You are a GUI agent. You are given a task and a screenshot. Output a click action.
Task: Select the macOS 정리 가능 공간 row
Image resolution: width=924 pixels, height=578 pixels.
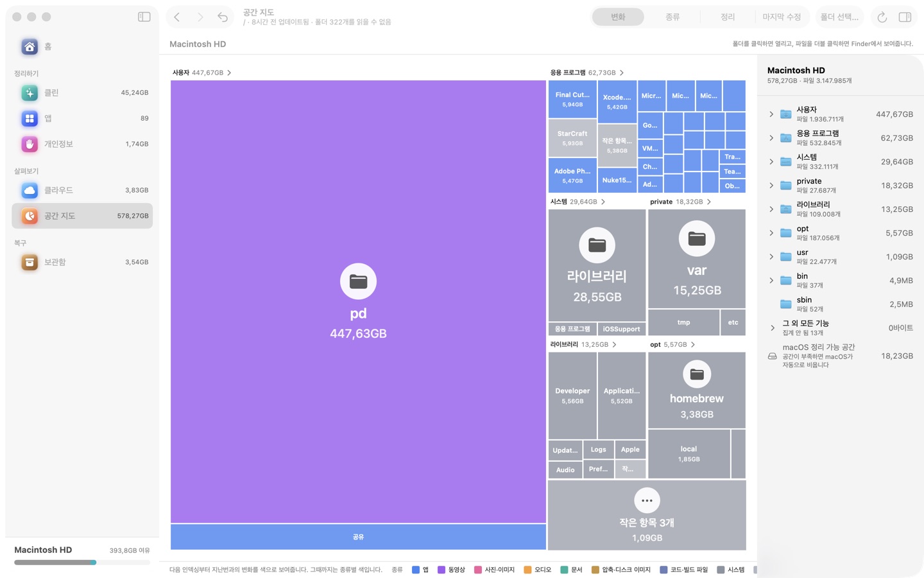pos(841,356)
